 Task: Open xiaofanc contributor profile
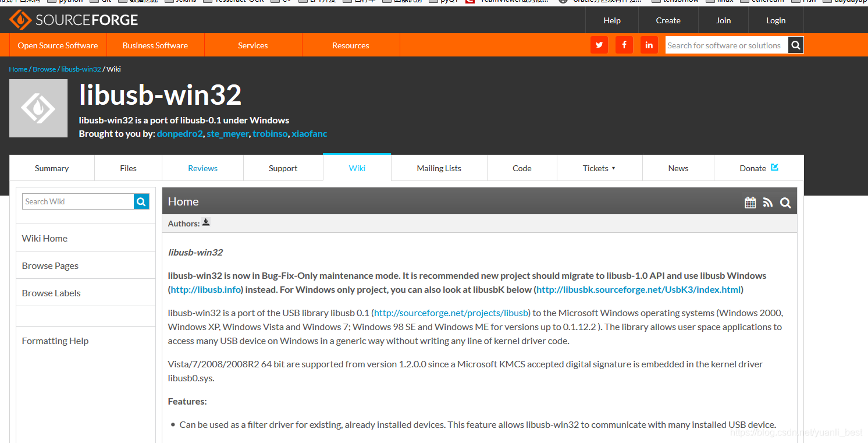coord(310,134)
